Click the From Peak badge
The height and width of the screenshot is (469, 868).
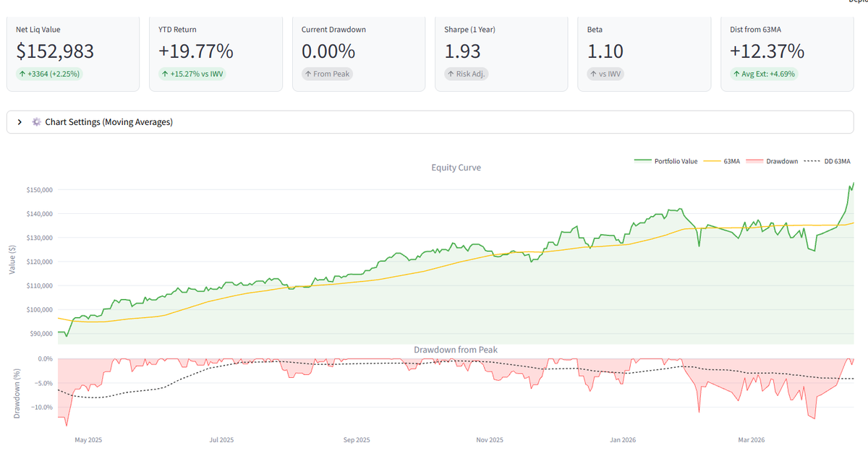327,74
